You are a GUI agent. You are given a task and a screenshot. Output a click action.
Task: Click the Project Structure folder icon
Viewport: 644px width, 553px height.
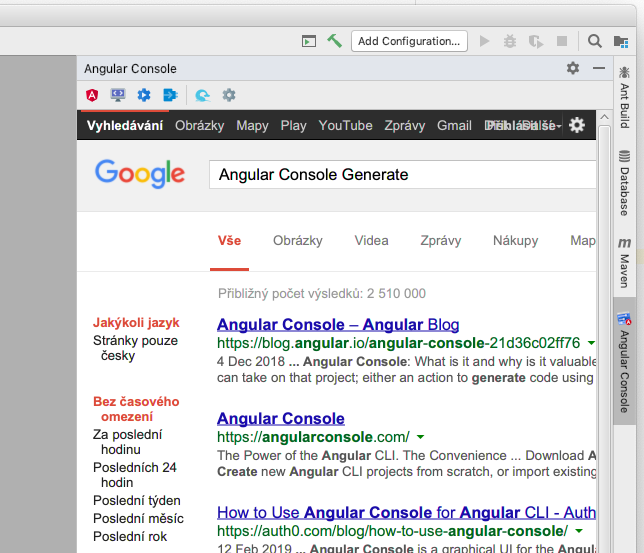click(621, 41)
